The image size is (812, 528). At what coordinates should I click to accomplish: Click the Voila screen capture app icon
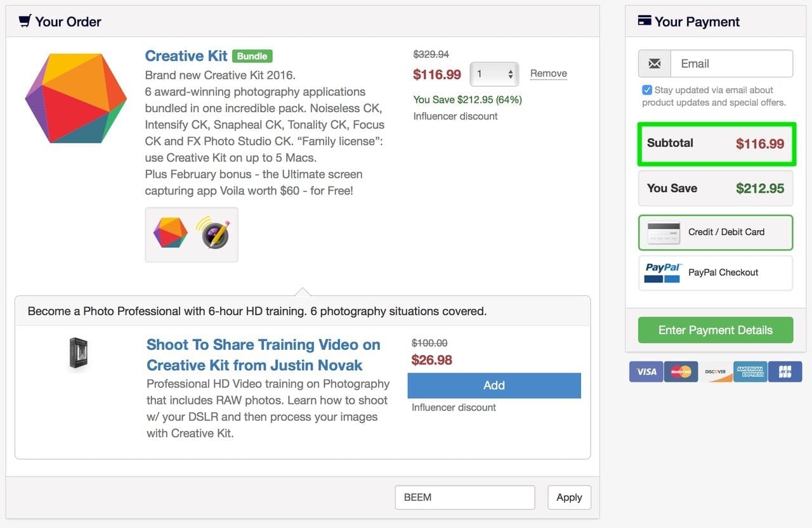pos(213,234)
